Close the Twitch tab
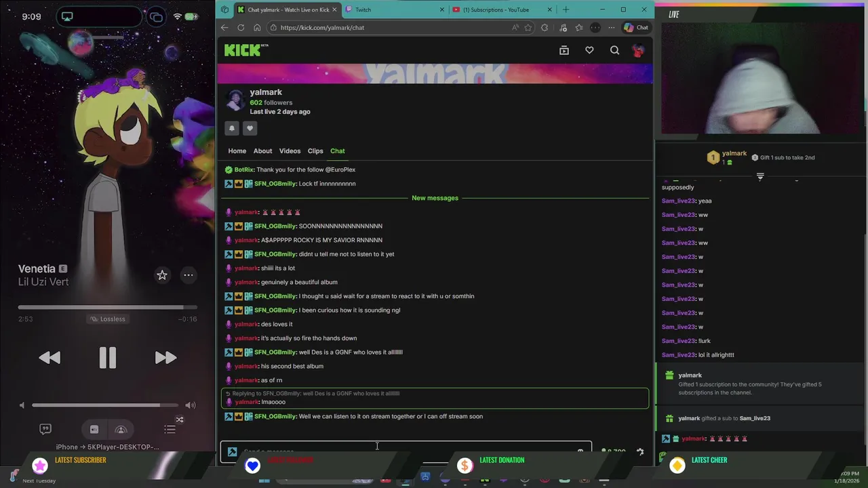868x488 pixels. click(442, 9)
